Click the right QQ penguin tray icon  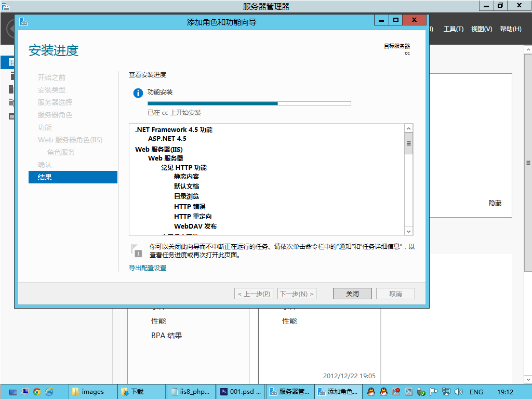[384, 392]
